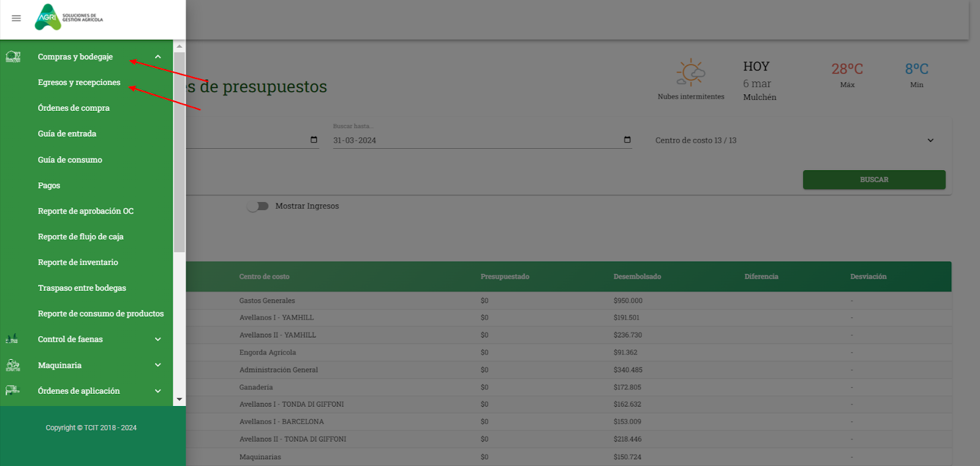Select Avellanos II - TONDA DI GIFFONI row
The image size is (980, 466).
(568, 439)
